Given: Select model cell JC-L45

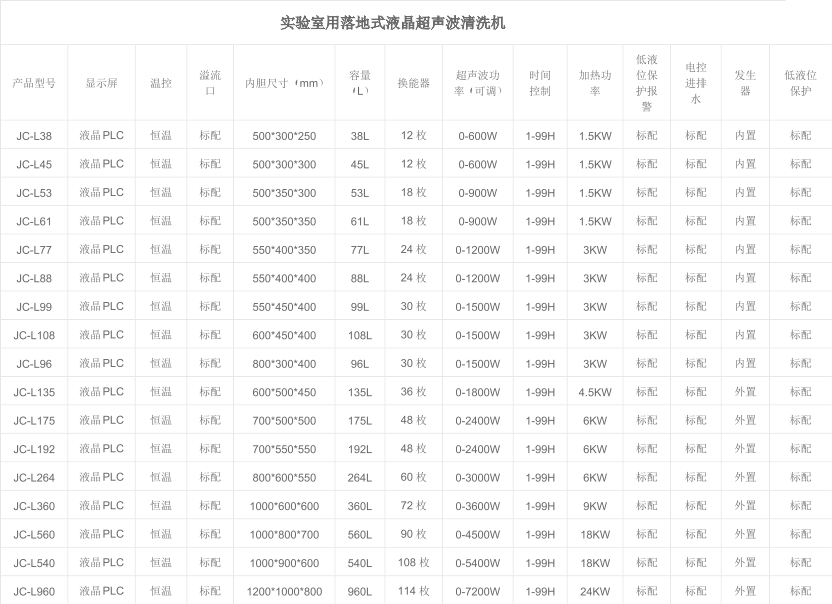Looking at the screenshot, I should (34, 165).
